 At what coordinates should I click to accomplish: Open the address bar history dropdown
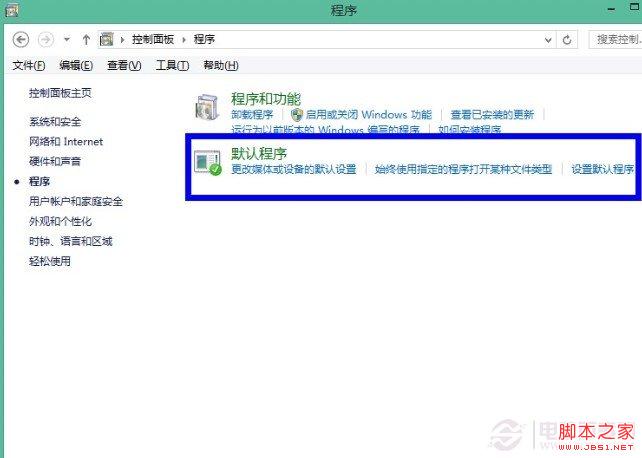548,40
